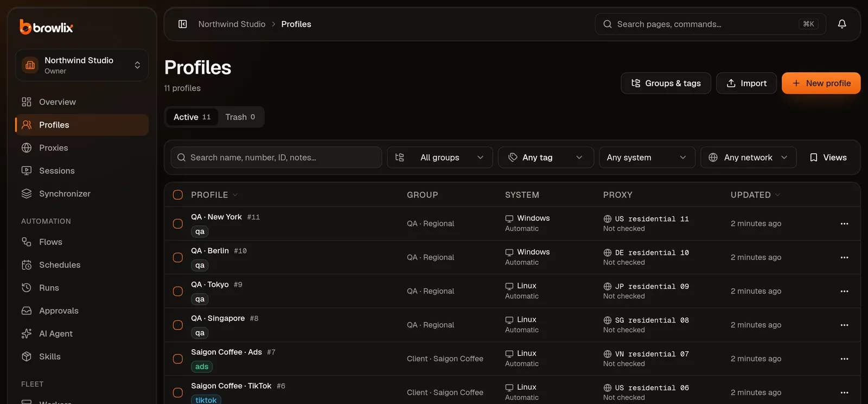Image resolution: width=868 pixels, height=404 pixels.
Task: Open Schedules under Automation
Action: [x=82, y=265]
